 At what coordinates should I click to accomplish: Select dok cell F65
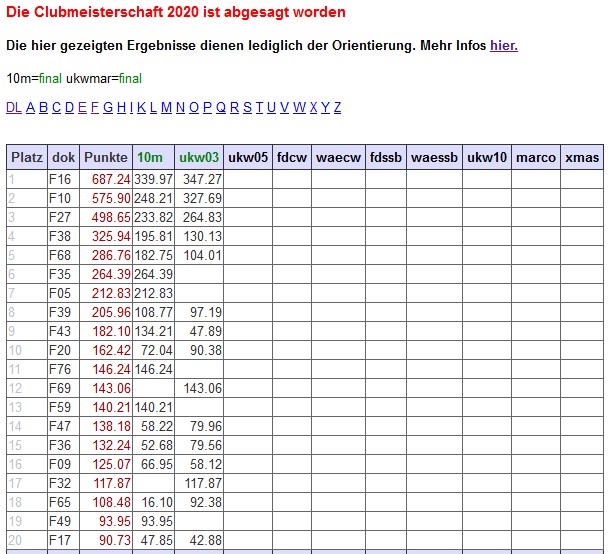coord(63,502)
